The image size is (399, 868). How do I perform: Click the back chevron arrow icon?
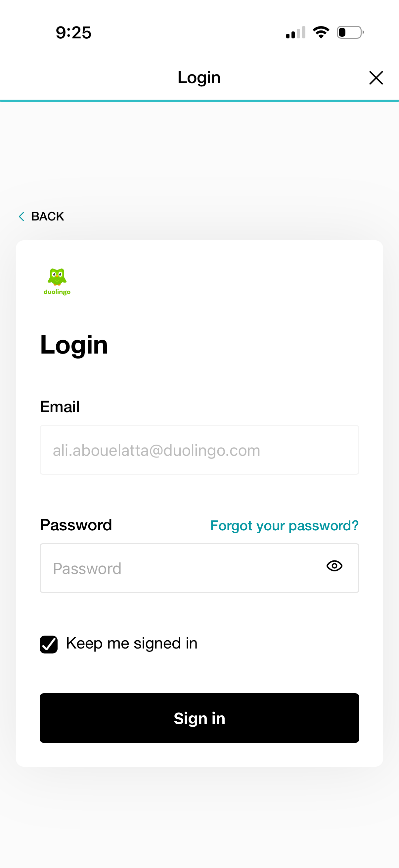pyautogui.click(x=22, y=216)
